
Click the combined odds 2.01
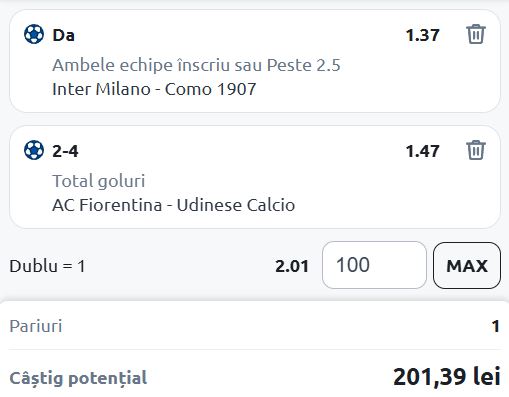(x=292, y=266)
